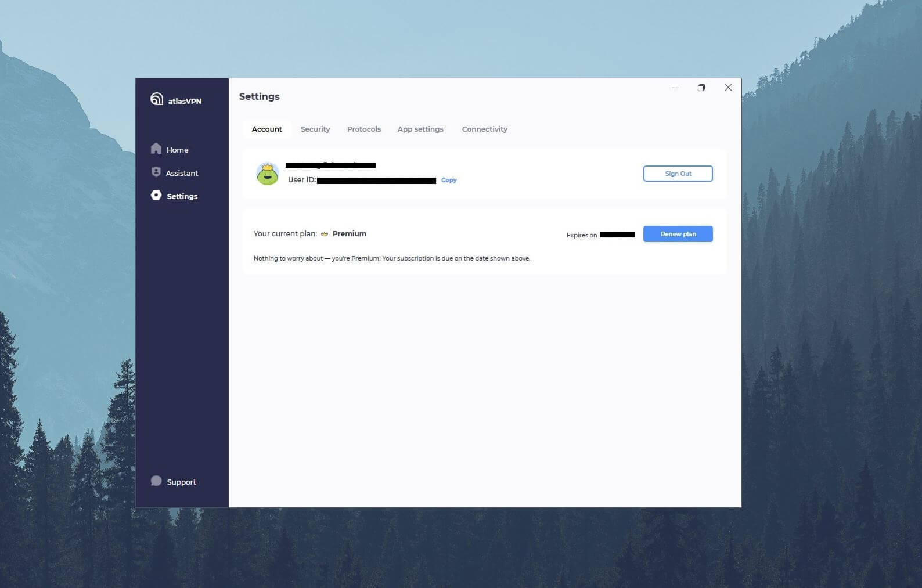This screenshot has height=588, width=922.
Task: Close the atlasVPN window
Action: 728,88
